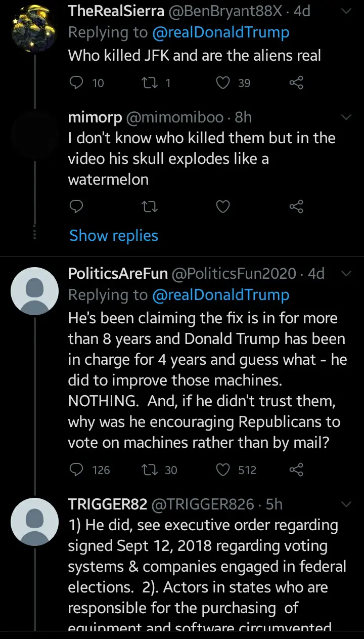Image resolution: width=364 pixels, height=639 pixels.
Task: Reply to mimorp's watermelon tweet
Action: coord(76,206)
